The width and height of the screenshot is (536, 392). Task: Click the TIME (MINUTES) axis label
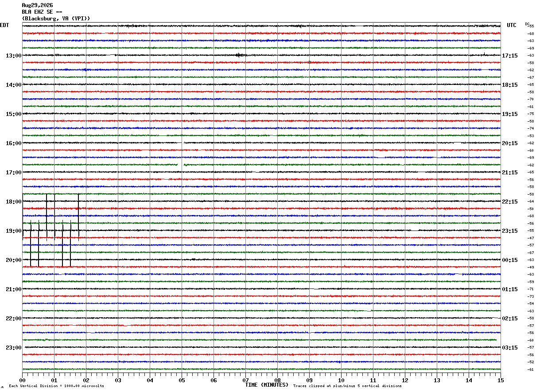click(x=267, y=385)
